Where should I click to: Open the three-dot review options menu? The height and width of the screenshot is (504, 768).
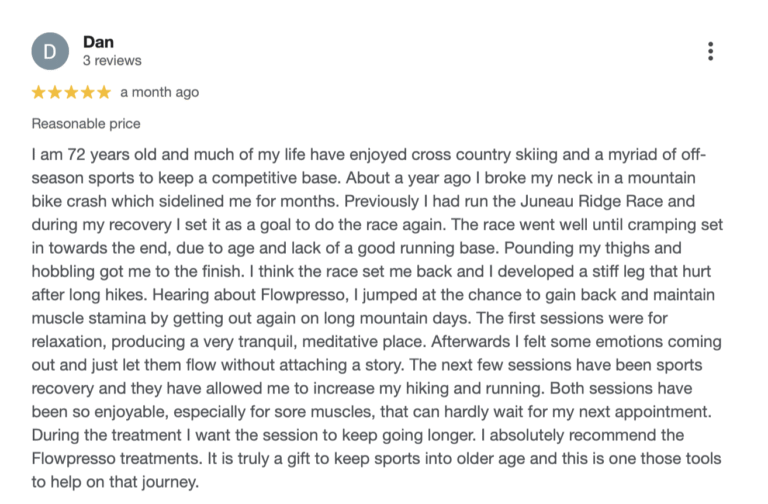(710, 51)
